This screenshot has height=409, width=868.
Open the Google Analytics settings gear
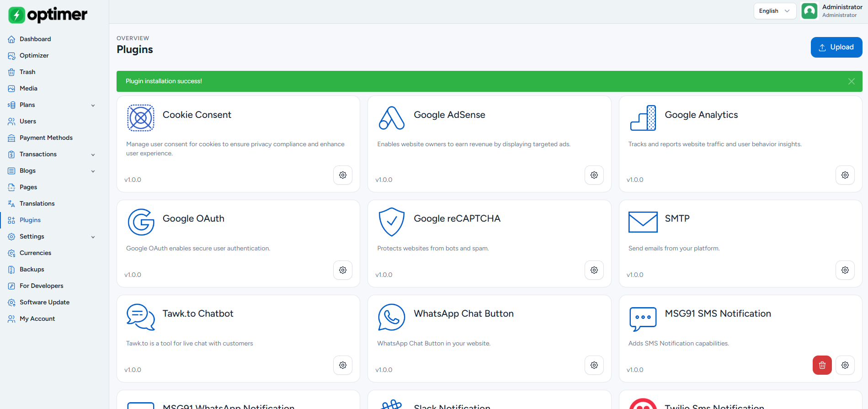pyautogui.click(x=845, y=175)
